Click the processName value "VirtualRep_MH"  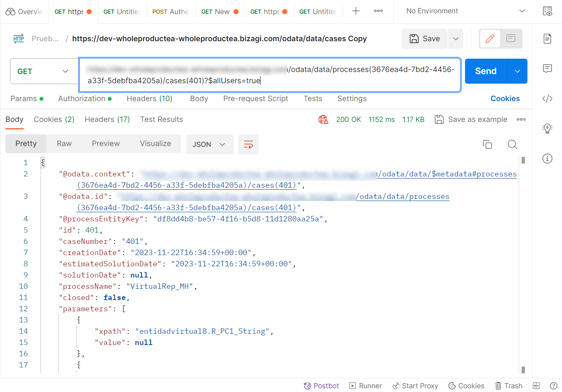pyautogui.click(x=159, y=286)
